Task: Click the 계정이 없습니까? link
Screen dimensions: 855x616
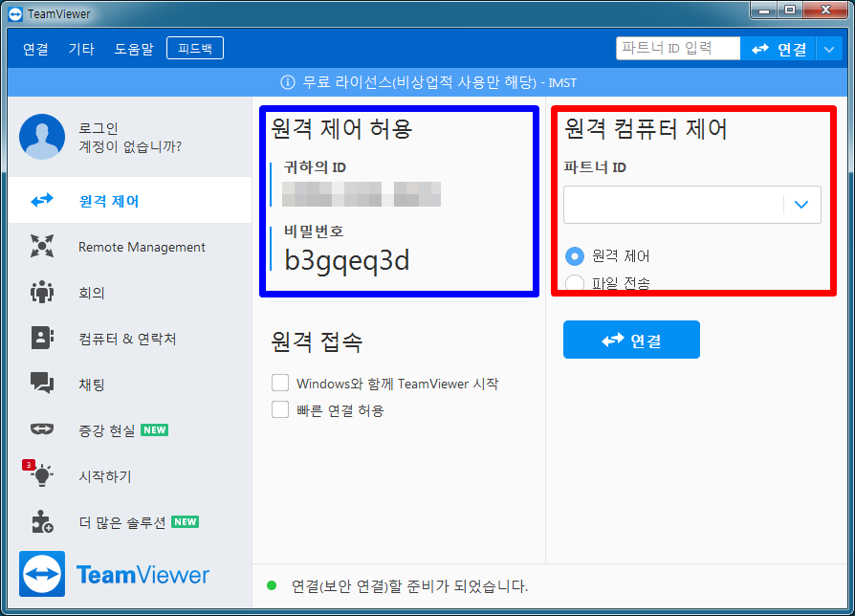Action: pyautogui.click(x=130, y=146)
